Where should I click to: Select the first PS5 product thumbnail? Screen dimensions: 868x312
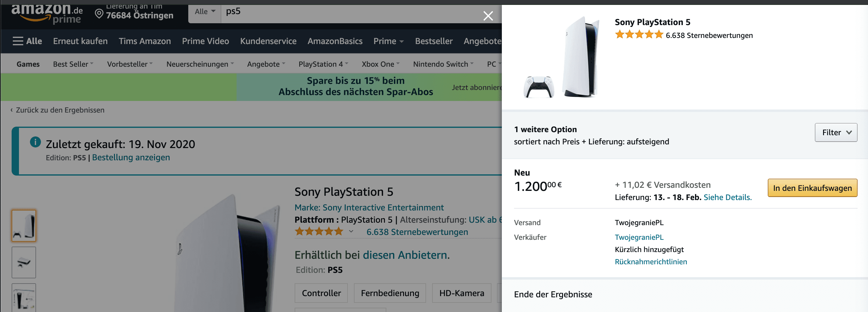click(x=24, y=225)
